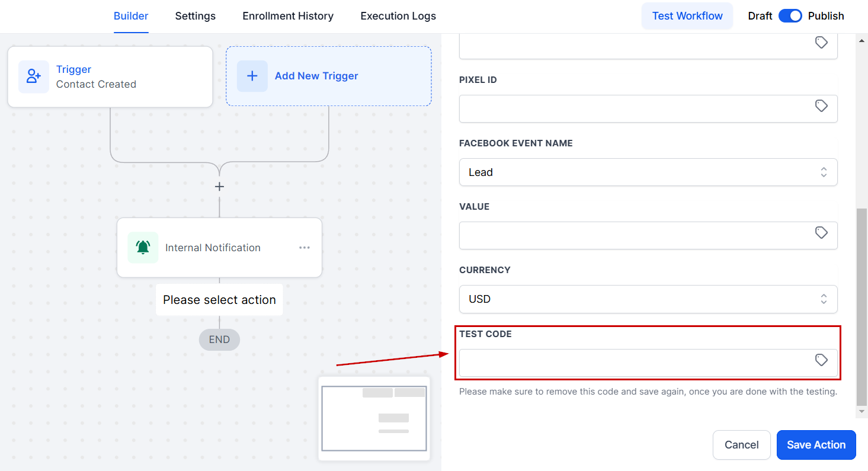Click the Cancel button

pos(742,445)
